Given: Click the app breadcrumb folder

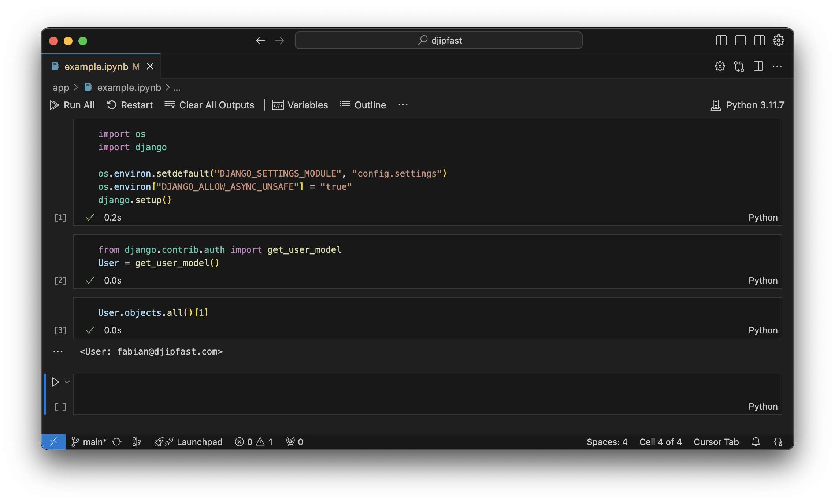Looking at the screenshot, I should click(x=61, y=88).
